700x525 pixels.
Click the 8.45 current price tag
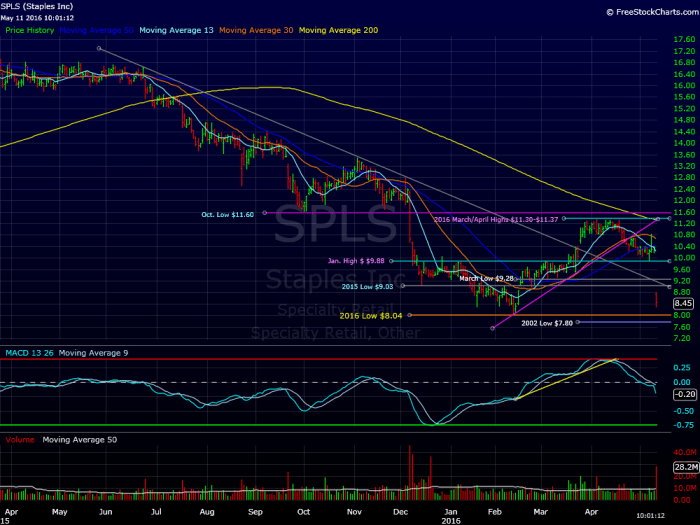683,304
